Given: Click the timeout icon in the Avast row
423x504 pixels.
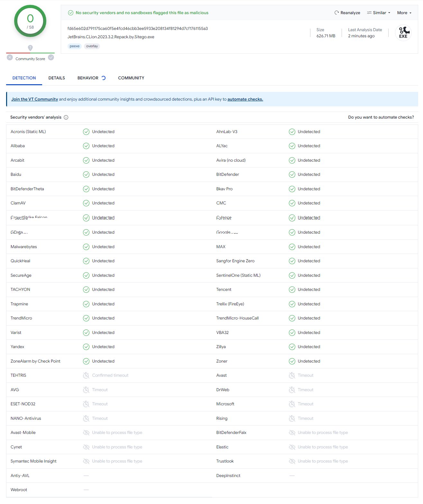Looking at the screenshot, I should point(292,375).
